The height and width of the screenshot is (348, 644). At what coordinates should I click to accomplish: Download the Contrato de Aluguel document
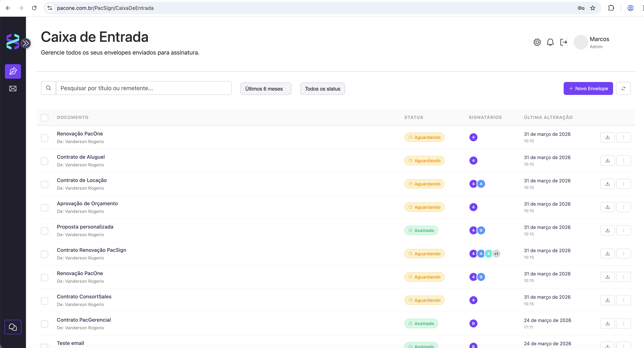607,161
